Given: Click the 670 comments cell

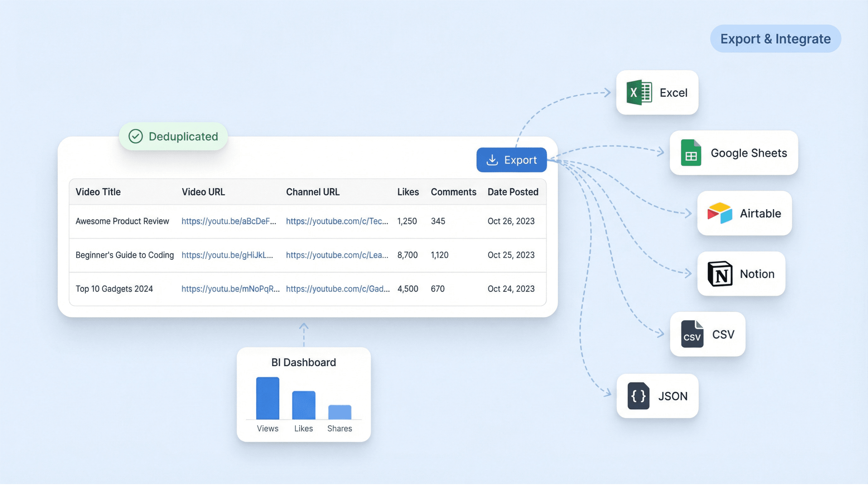Looking at the screenshot, I should click(x=438, y=289).
